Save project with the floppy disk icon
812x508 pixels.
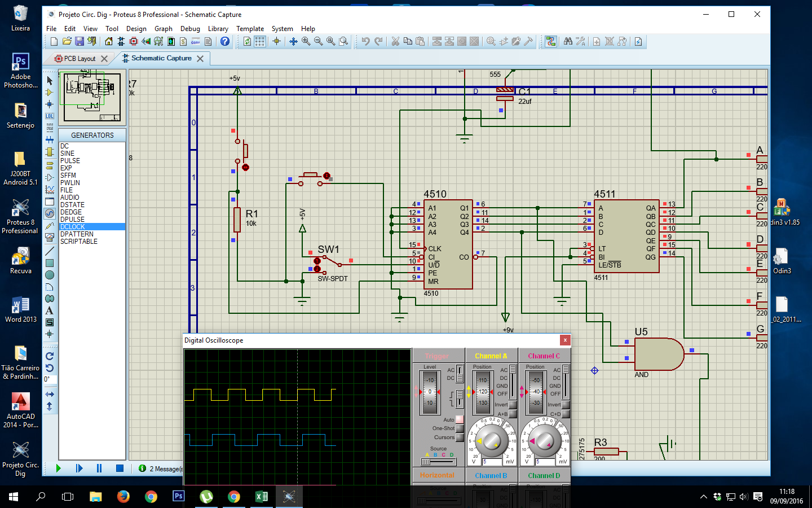pyautogui.click(x=80, y=41)
